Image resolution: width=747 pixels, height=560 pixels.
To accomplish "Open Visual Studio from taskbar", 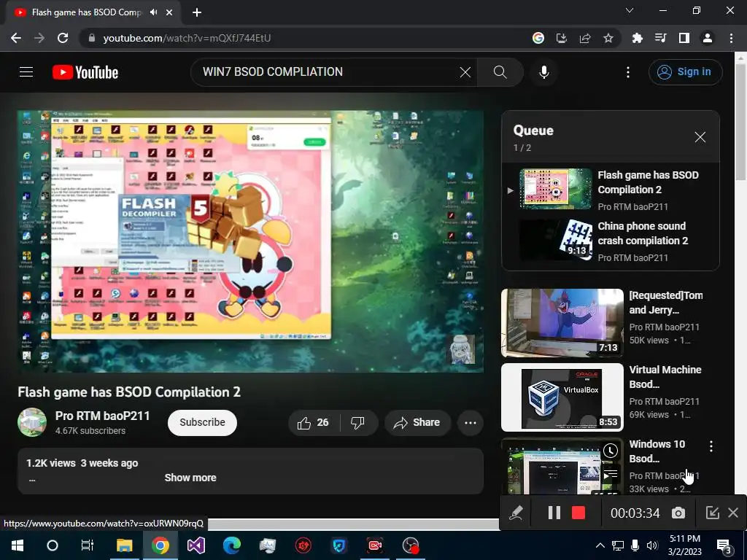I will (x=196, y=545).
